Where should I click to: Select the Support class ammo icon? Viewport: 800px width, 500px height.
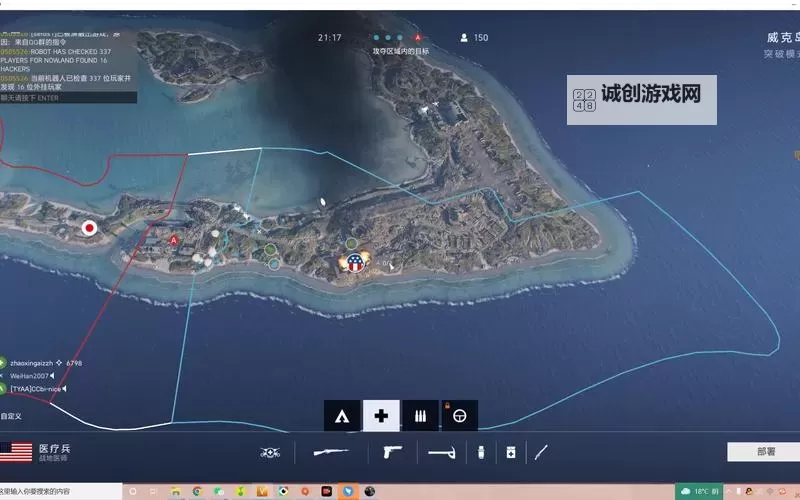(420, 416)
